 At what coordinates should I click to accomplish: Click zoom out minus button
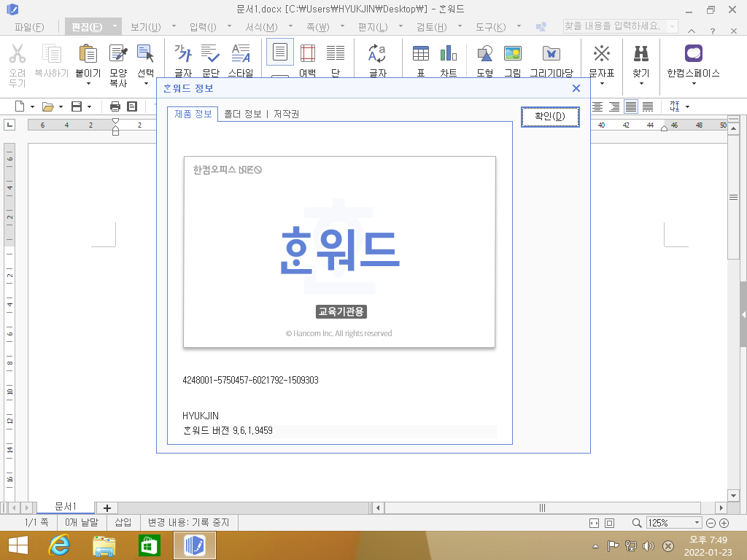coord(711,523)
